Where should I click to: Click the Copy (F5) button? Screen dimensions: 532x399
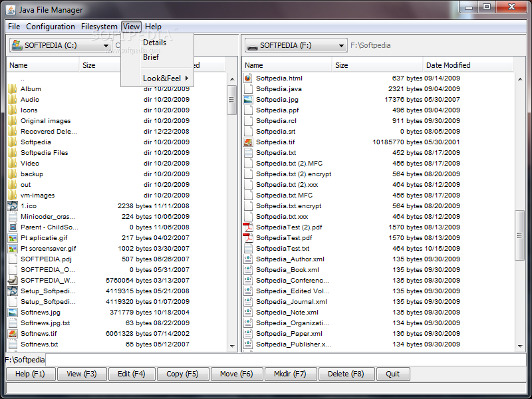182,374
